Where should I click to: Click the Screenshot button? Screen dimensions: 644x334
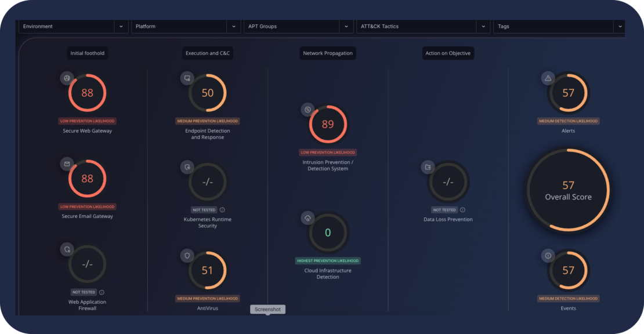pos(268,310)
